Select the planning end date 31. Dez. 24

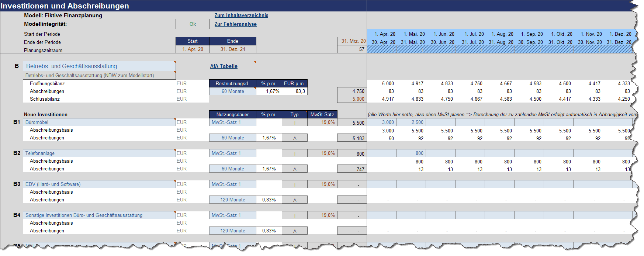[x=232, y=49]
